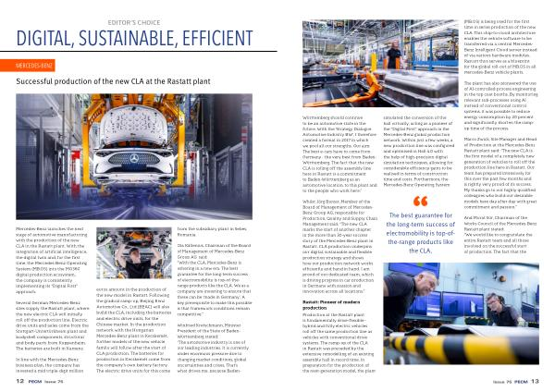The height and width of the screenshot is (392, 555).
Task: Open the photo of two men at monitors
Action: click(461, 313)
